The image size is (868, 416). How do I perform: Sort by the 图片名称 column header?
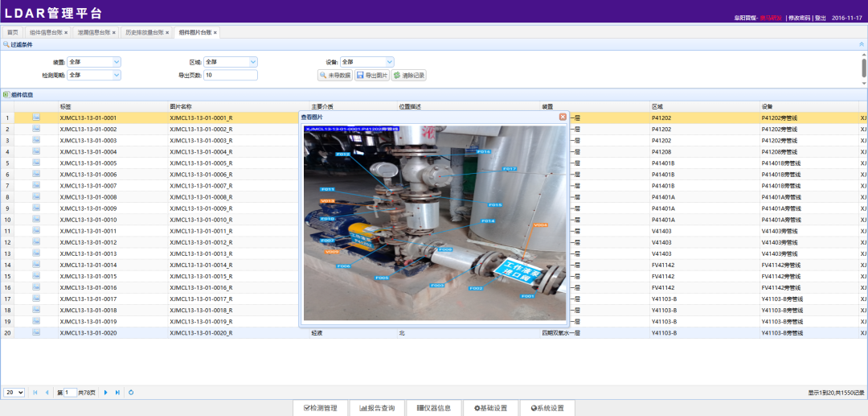click(x=239, y=106)
